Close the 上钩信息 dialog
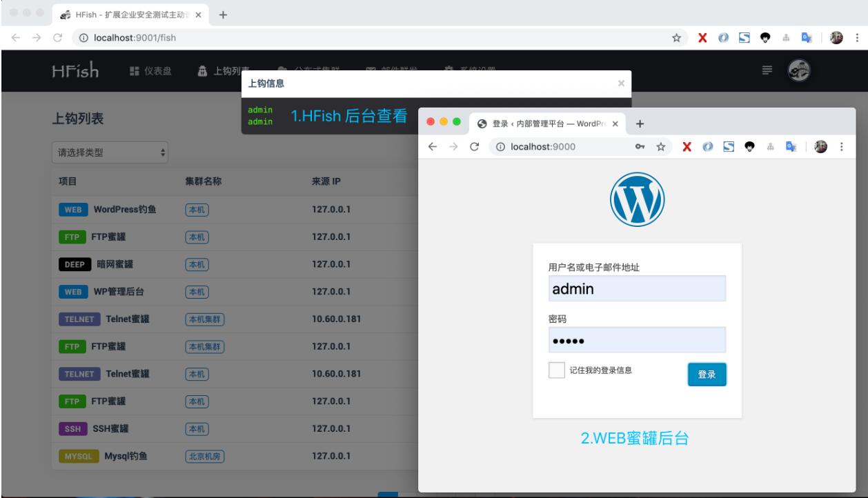Viewport: 868px width, 498px height. [x=620, y=83]
